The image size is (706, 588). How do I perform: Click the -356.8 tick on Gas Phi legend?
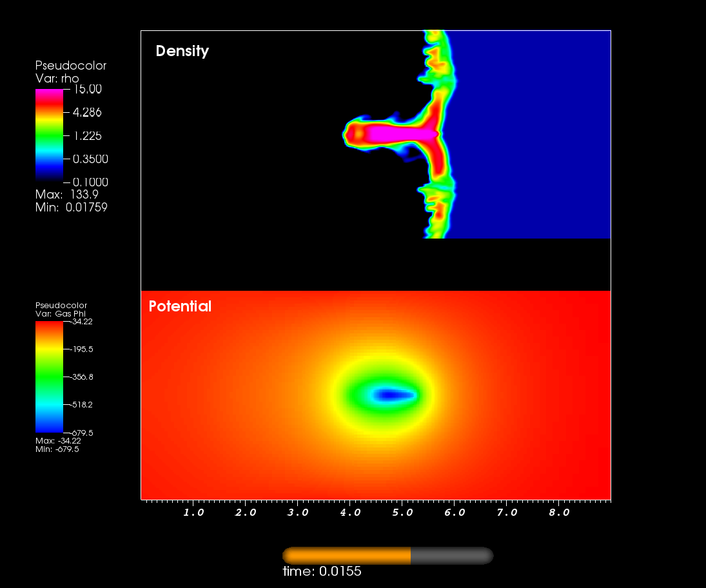point(82,377)
